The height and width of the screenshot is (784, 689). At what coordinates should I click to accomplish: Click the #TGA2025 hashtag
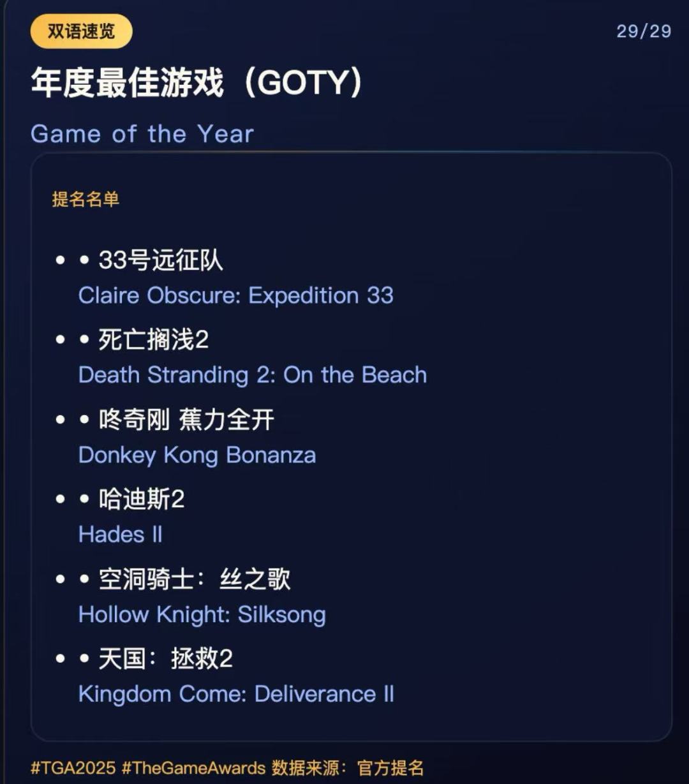[x=73, y=768]
